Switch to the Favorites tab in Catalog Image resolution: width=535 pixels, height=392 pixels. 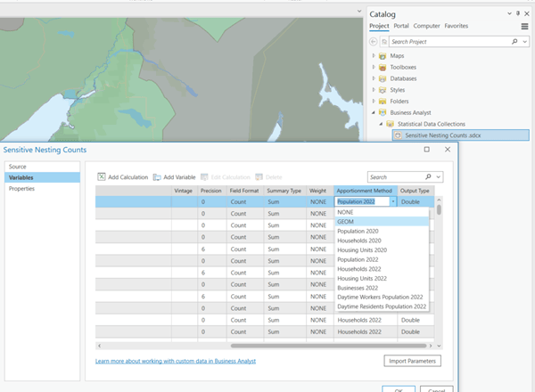(457, 26)
